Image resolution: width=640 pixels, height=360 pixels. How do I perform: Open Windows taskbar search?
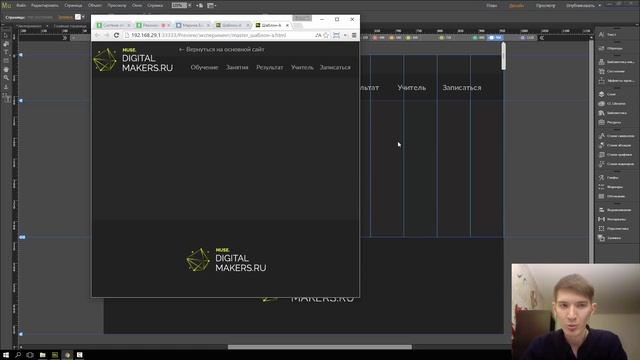pos(18,355)
